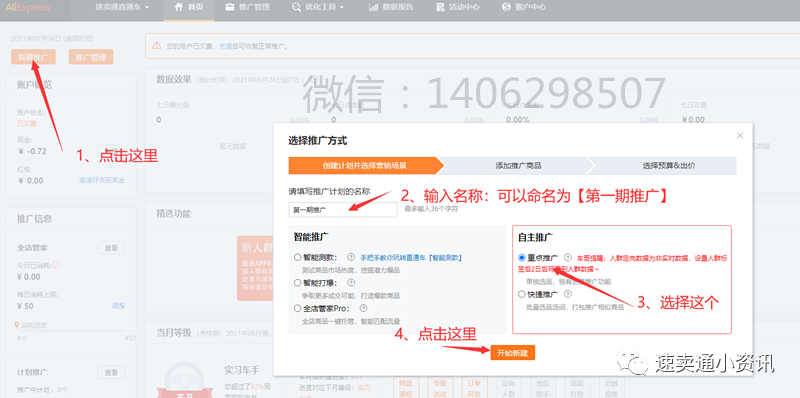Open the 手把手教你玩转直通车 tutorial link
The image size is (800, 398).
(411, 258)
